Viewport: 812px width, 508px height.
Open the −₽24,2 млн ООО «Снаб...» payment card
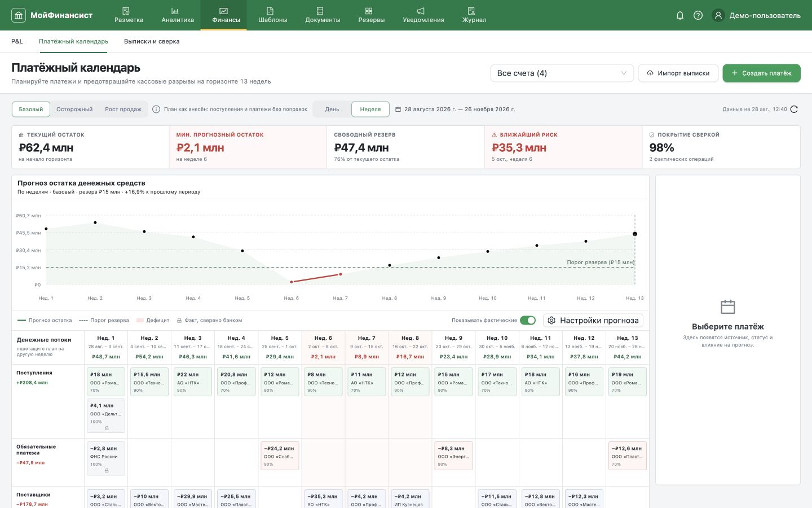point(280,456)
